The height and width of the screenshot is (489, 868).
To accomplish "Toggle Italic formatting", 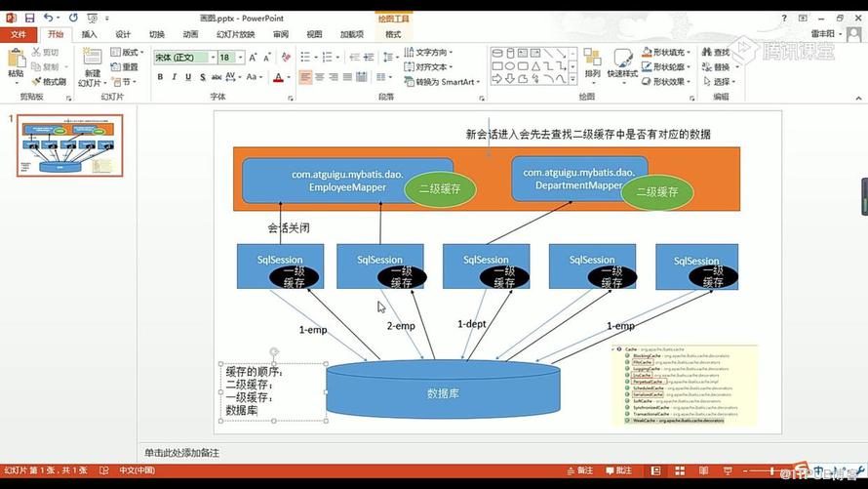I will 174,77.
